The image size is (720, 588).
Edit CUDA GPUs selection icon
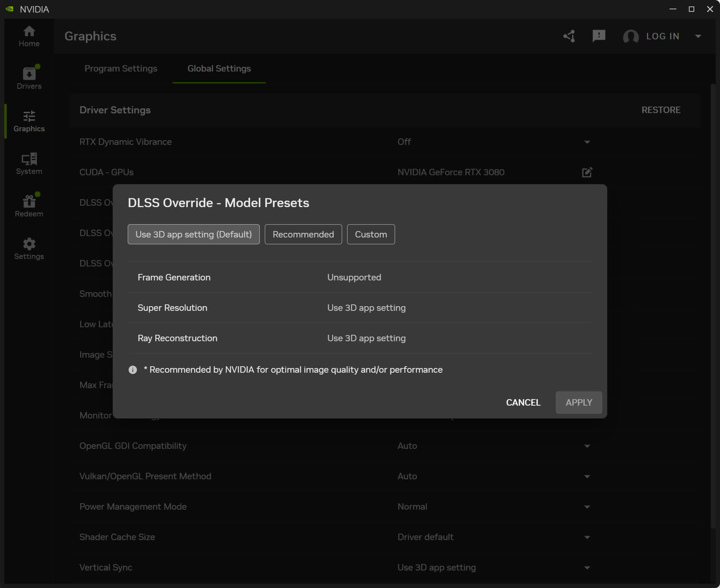[587, 172]
